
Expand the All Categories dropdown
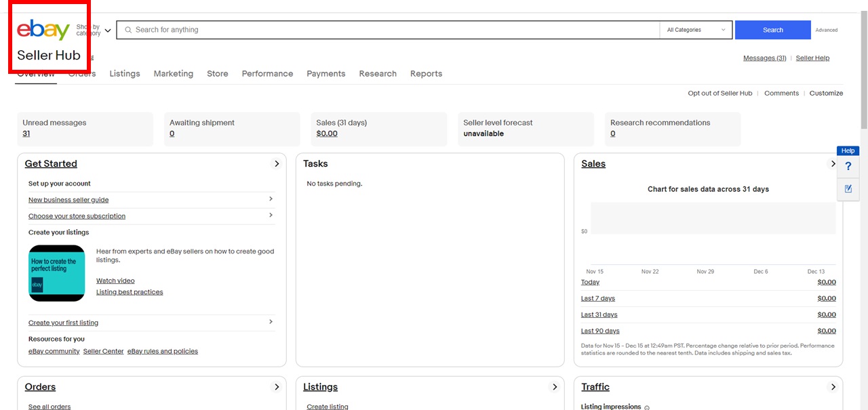click(x=696, y=30)
